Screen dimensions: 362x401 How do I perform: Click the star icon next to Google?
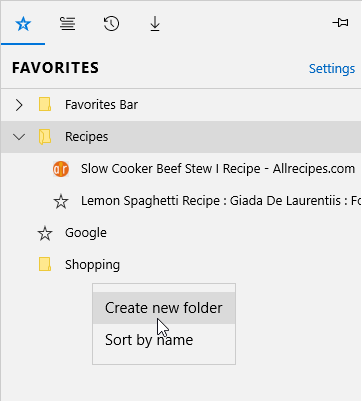[x=45, y=233]
